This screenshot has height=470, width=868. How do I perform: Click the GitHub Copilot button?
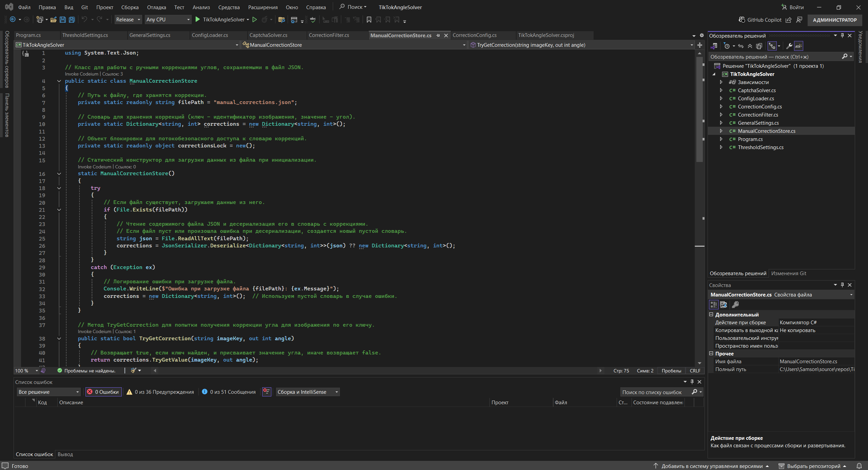pyautogui.click(x=760, y=20)
